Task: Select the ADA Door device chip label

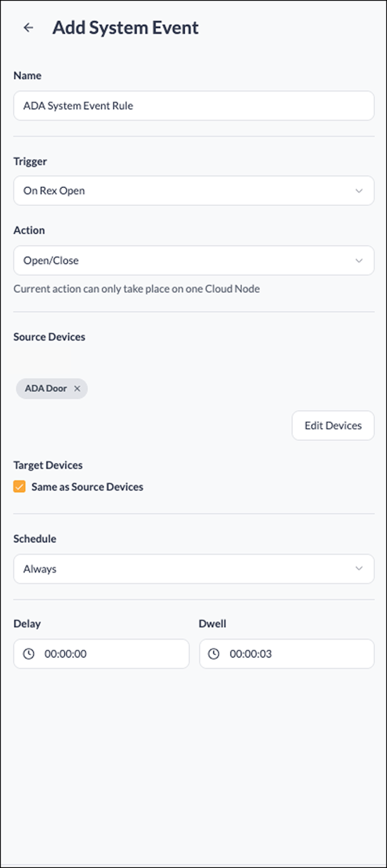Action: [46, 388]
